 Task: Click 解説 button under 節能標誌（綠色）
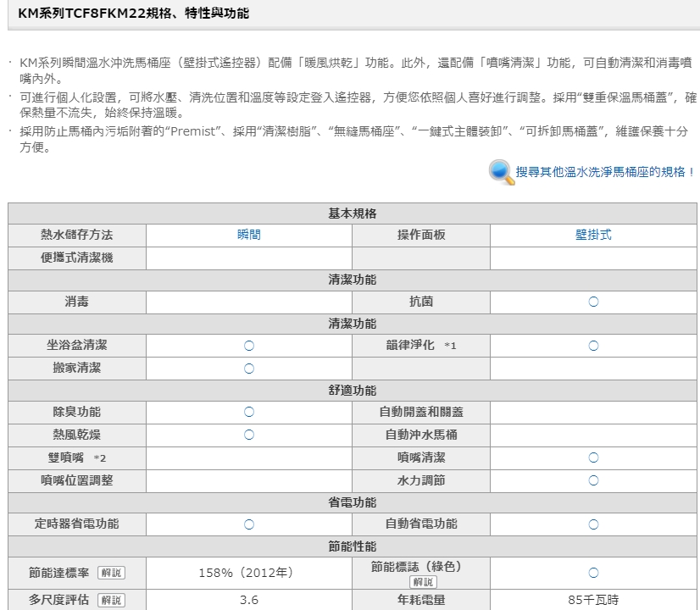[x=421, y=582]
